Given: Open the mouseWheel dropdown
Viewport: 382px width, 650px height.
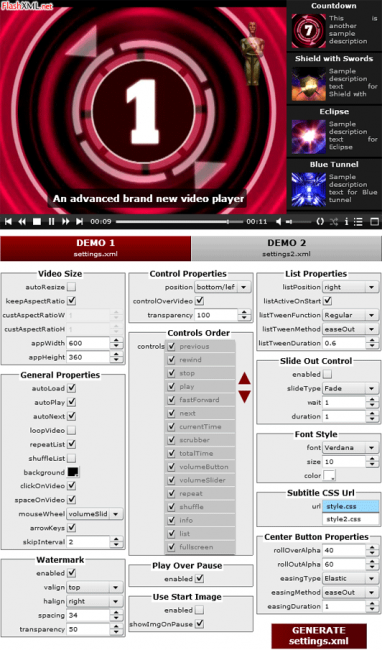Looking at the screenshot, I should (x=95, y=514).
